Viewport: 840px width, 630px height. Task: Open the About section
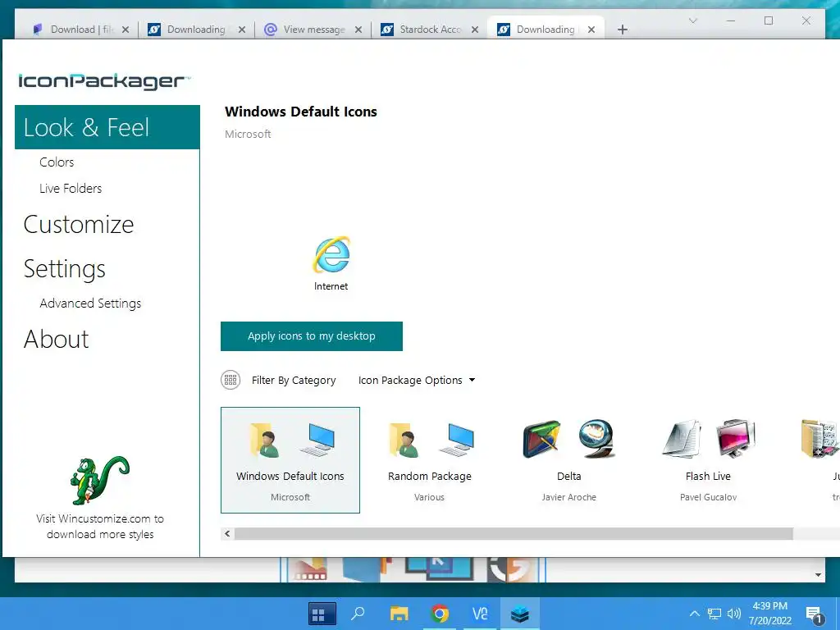coord(57,339)
